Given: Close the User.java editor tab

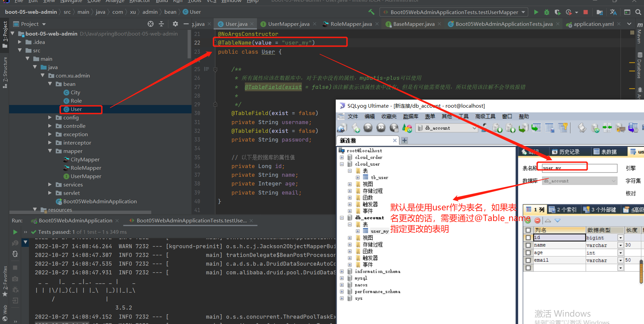Looking at the screenshot, I should click(252, 24).
